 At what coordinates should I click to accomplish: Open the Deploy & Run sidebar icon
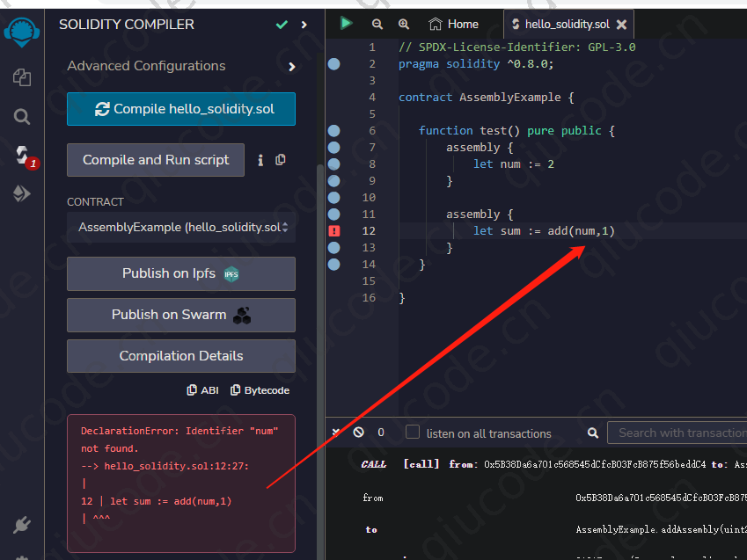tap(21, 193)
